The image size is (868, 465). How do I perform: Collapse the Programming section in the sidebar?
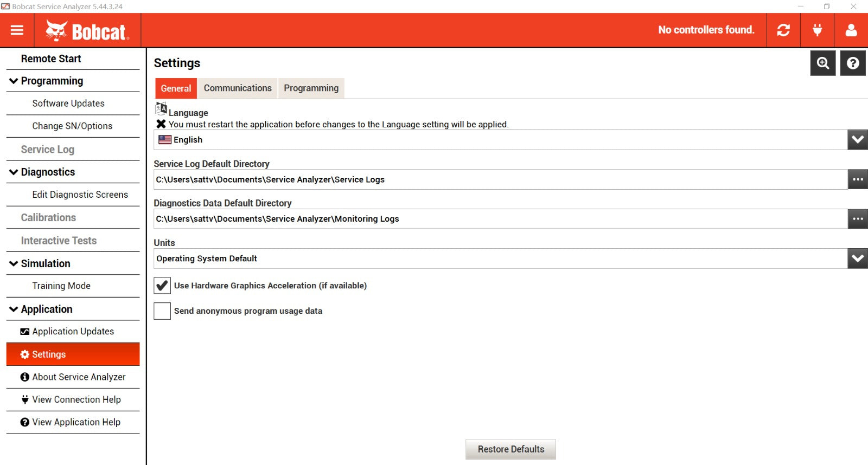coord(14,81)
